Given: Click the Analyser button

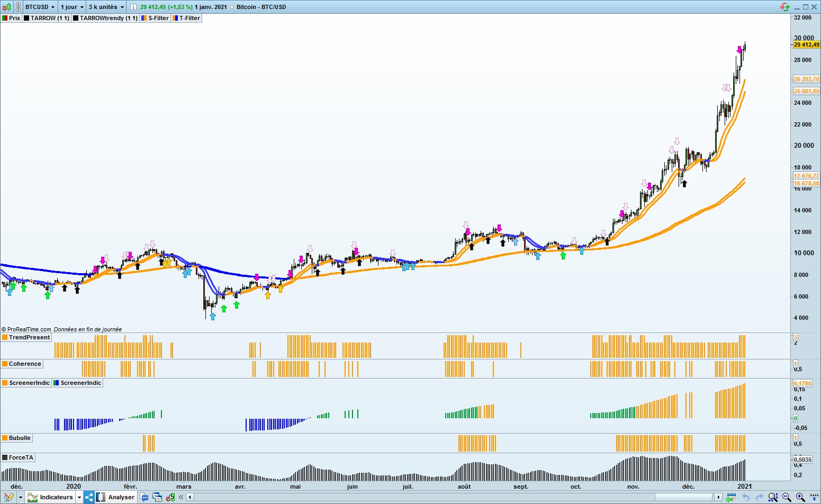Looking at the screenshot, I should 121,497.
